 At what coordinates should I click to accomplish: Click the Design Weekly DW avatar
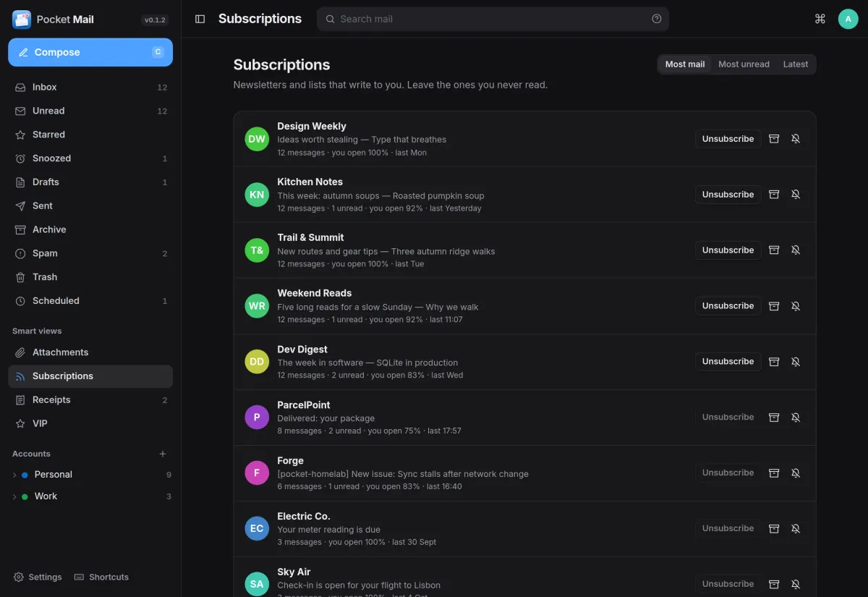257,139
